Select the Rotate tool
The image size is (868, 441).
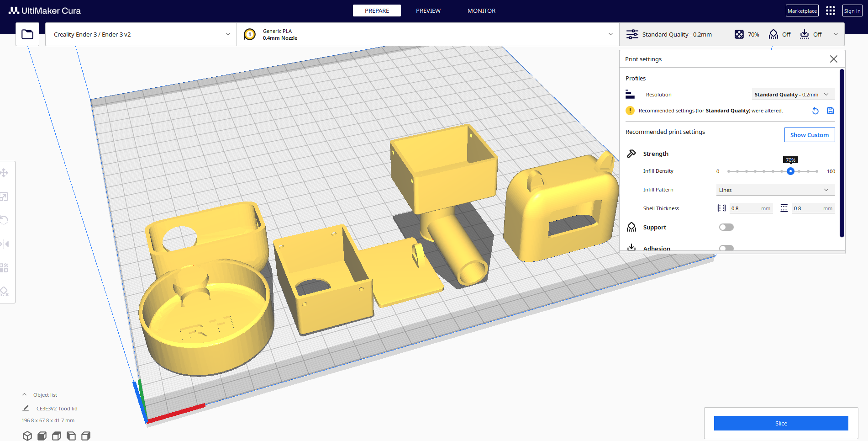(x=4, y=220)
